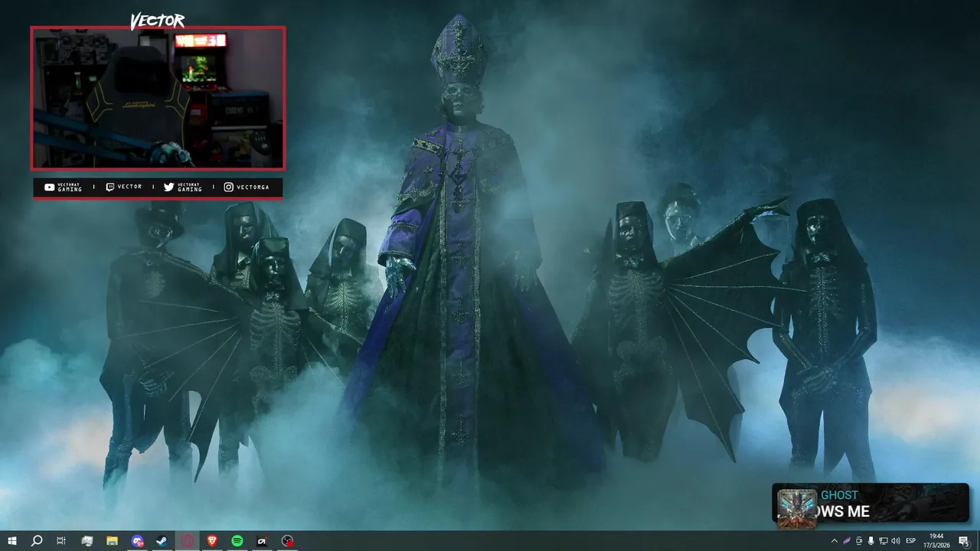Open Spotify from the taskbar
This screenshot has width=980, height=551.
point(237,541)
